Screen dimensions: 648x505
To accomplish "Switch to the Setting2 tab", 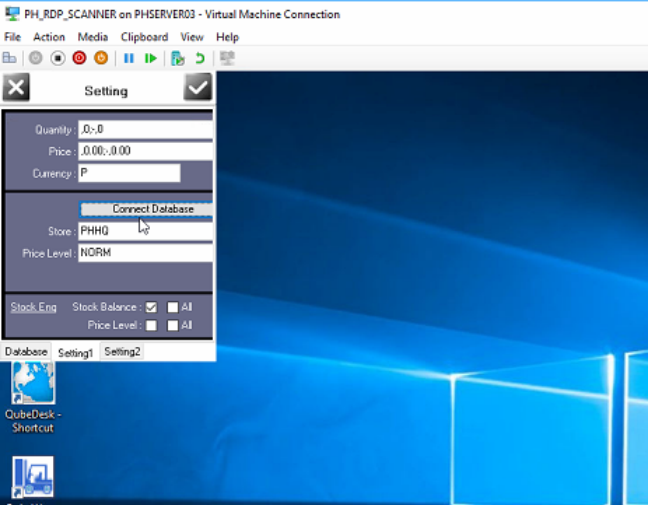I will point(122,352).
